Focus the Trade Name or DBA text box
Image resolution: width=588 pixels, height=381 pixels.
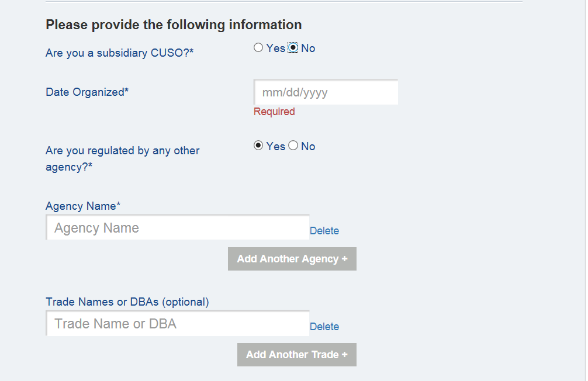click(x=178, y=324)
